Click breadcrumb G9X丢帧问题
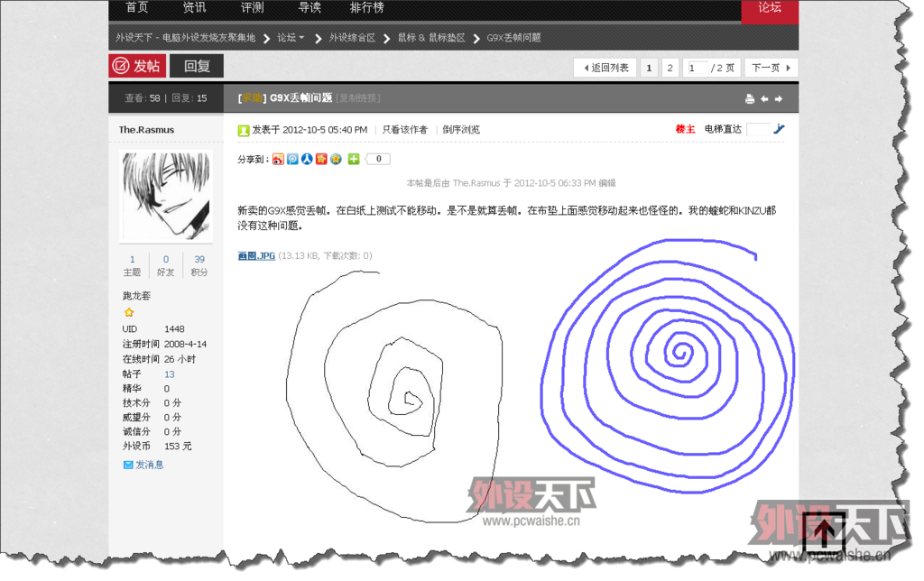The width and height of the screenshot is (924, 581). pyautogui.click(x=513, y=38)
